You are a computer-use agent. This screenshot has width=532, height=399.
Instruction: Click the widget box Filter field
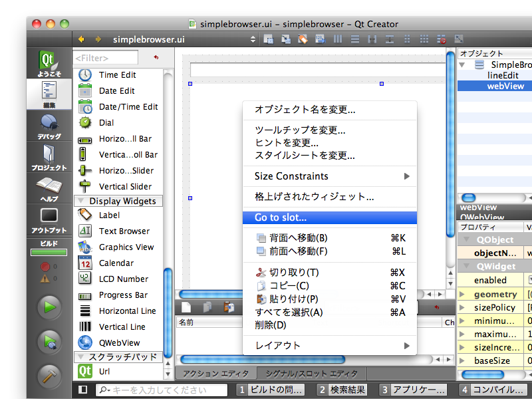(x=105, y=58)
